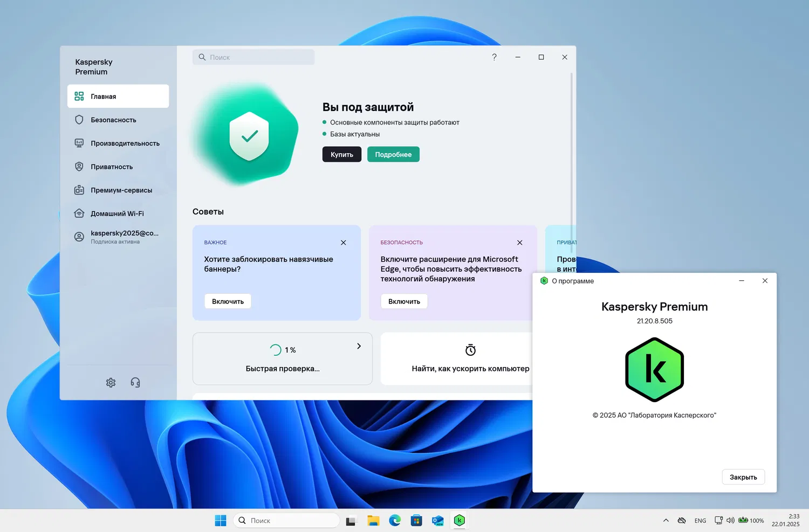Screen dimensions: 809x532
Task: Go to the Безопасность section
Action: (118, 120)
